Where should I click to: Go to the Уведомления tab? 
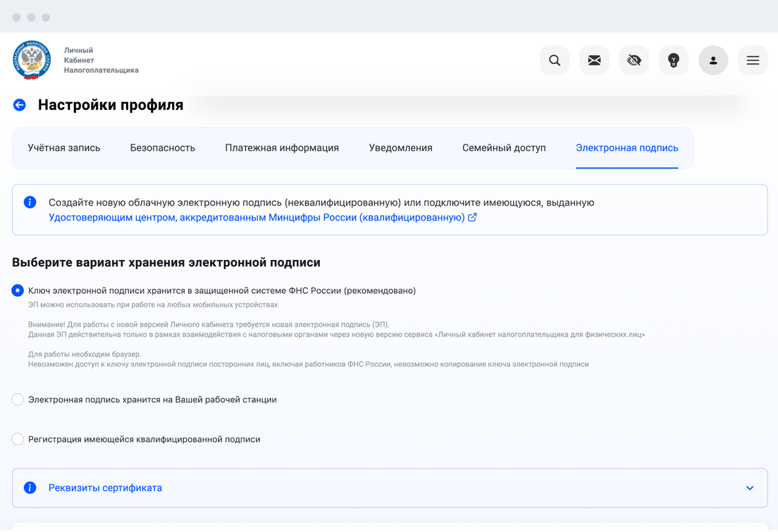pos(400,148)
